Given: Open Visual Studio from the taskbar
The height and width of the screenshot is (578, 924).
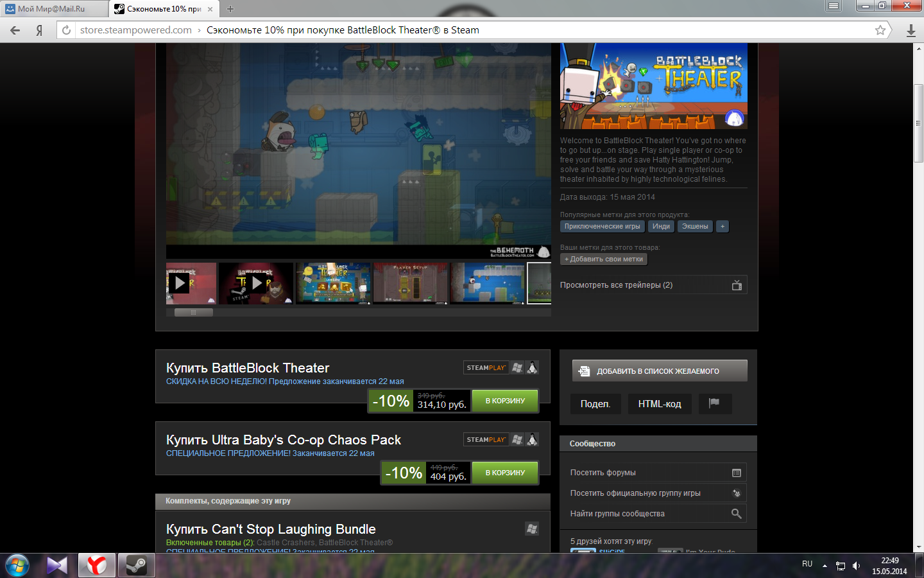Looking at the screenshot, I should (x=57, y=566).
